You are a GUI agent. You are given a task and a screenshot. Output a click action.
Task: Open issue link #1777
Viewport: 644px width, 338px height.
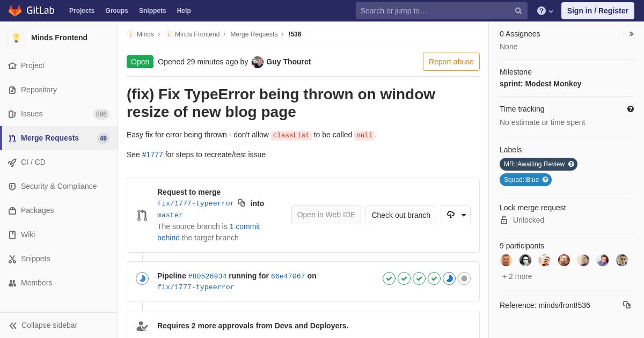click(152, 155)
